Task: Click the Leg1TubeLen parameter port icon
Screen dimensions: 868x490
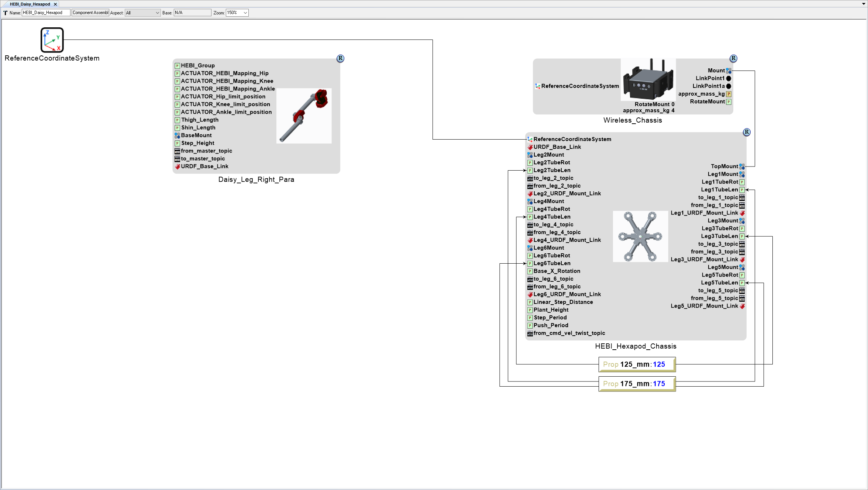Action: point(743,189)
